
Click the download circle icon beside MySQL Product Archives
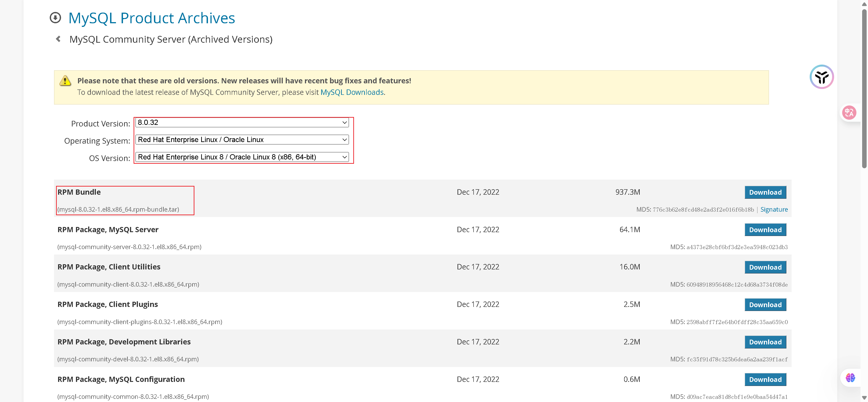pos(55,18)
